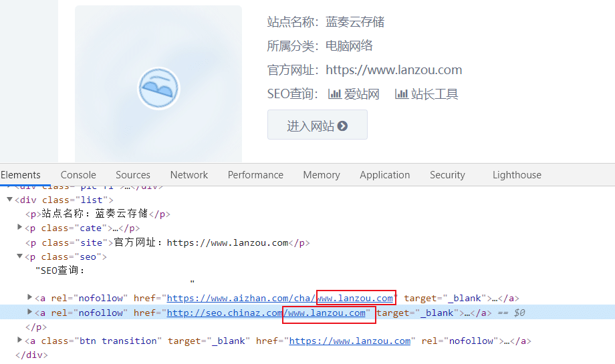The height and width of the screenshot is (364, 615).
Task: Click the arrow icon in 进入网站 button
Action: tap(343, 126)
